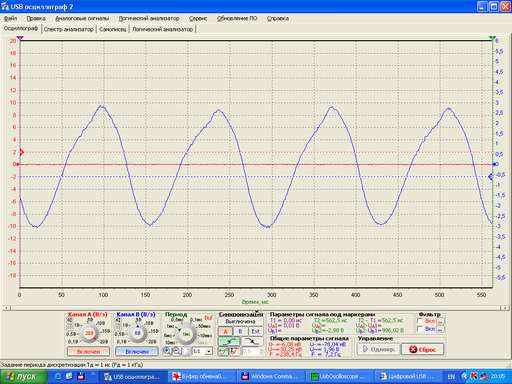Click the left arrow of horizontal scrollbar
This screenshot has width=512, height=384.
[x=6, y=308]
